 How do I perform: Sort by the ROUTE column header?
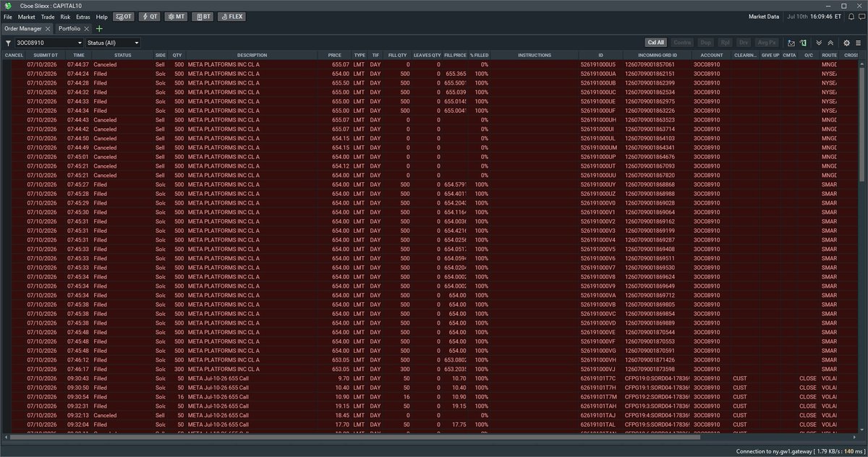coord(830,55)
